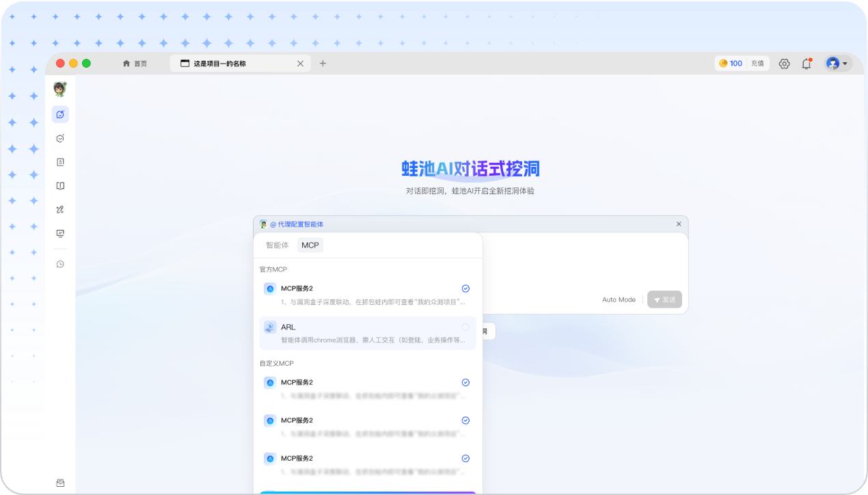Open the scan tasks icon below the chat icon
The image size is (868, 495).
pos(60,137)
